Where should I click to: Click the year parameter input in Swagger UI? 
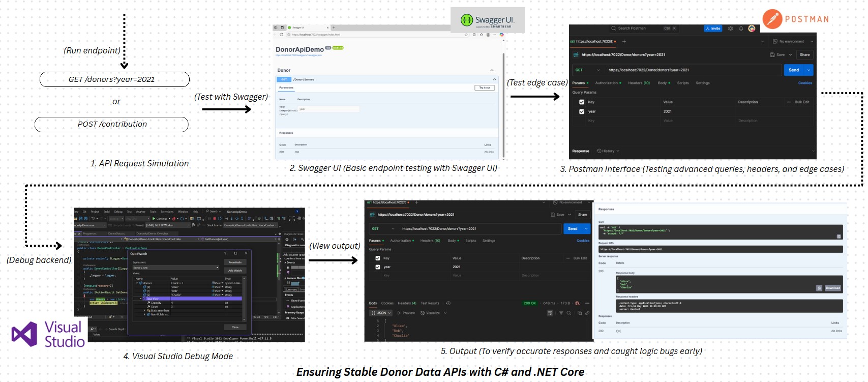pyautogui.click(x=329, y=109)
